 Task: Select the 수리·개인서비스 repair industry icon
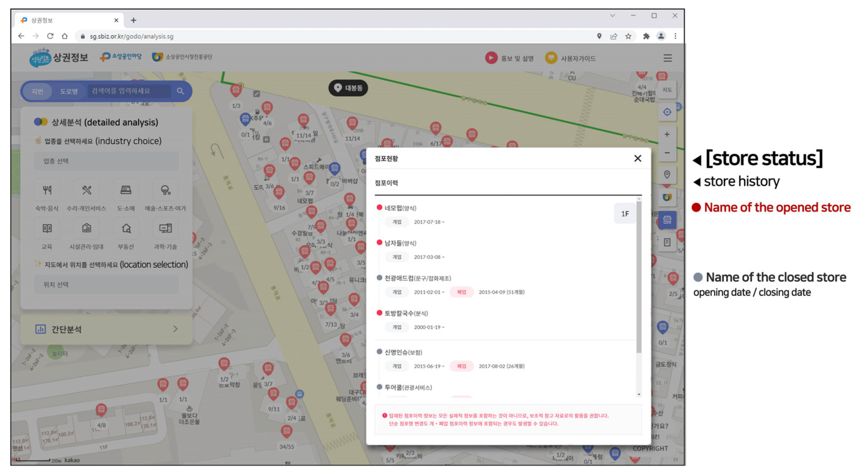pyautogui.click(x=86, y=190)
